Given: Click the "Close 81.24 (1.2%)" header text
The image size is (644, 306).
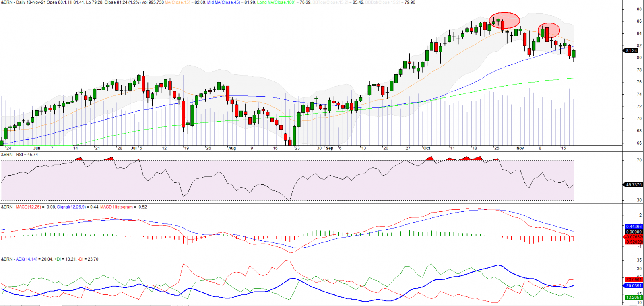Looking at the screenshot, I should point(123,2).
